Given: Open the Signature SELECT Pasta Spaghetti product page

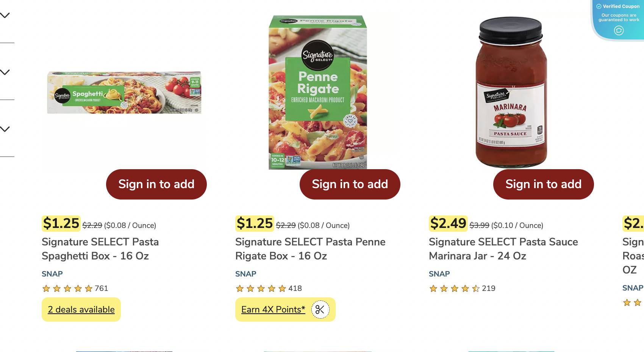Looking at the screenshot, I should coord(100,249).
